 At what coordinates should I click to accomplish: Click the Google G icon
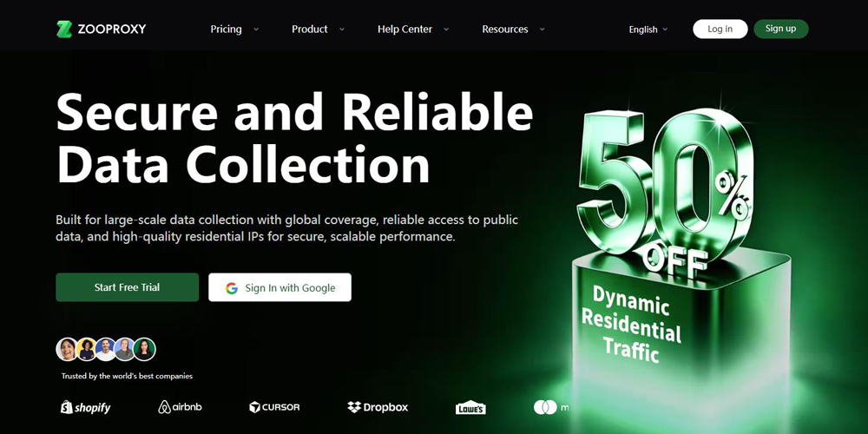pyautogui.click(x=232, y=288)
